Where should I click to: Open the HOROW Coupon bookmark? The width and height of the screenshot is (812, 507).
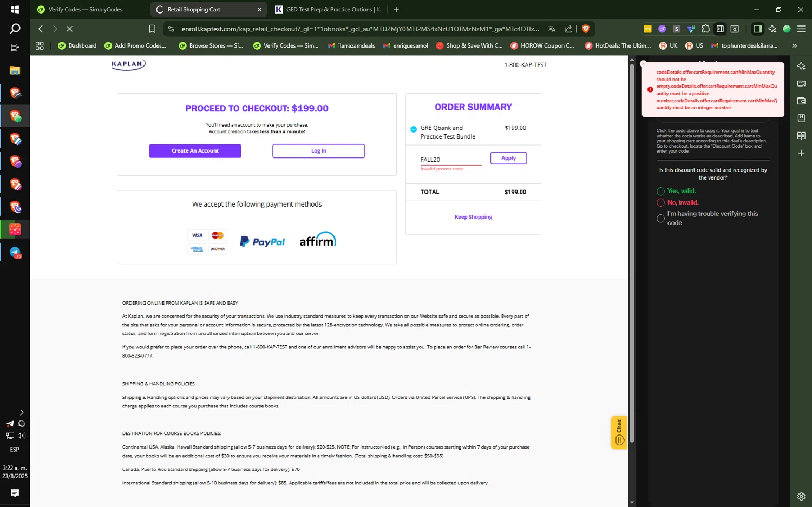pyautogui.click(x=542, y=46)
